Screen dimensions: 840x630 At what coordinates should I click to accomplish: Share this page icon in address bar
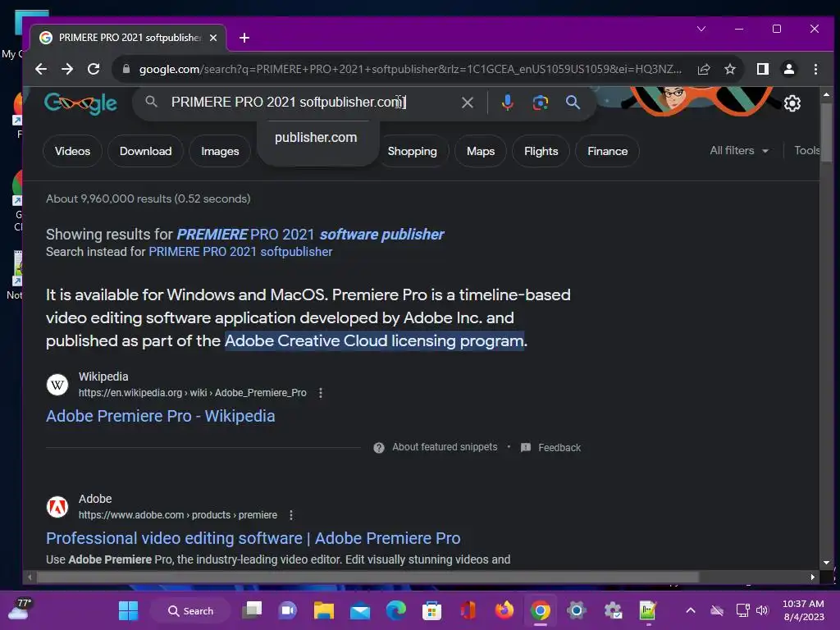pos(703,69)
